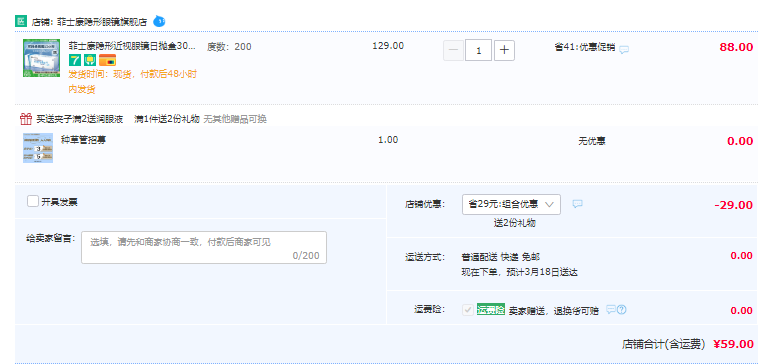Screen dimensions: 765x364
Task: Click the orange 发货时间 shipping notice text
Action: [133, 81]
